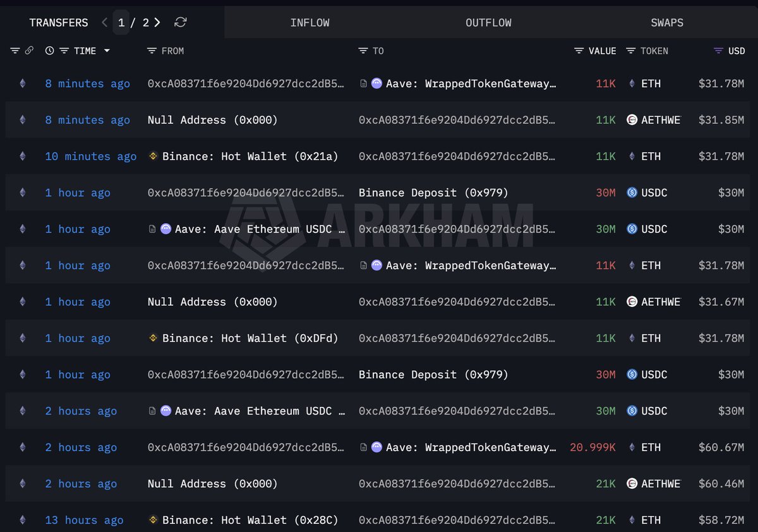This screenshot has height=532, width=758.
Task: Open Binance: Hot Wallet (0x21a) entity
Action: pyautogui.click(x=250, y=157)
